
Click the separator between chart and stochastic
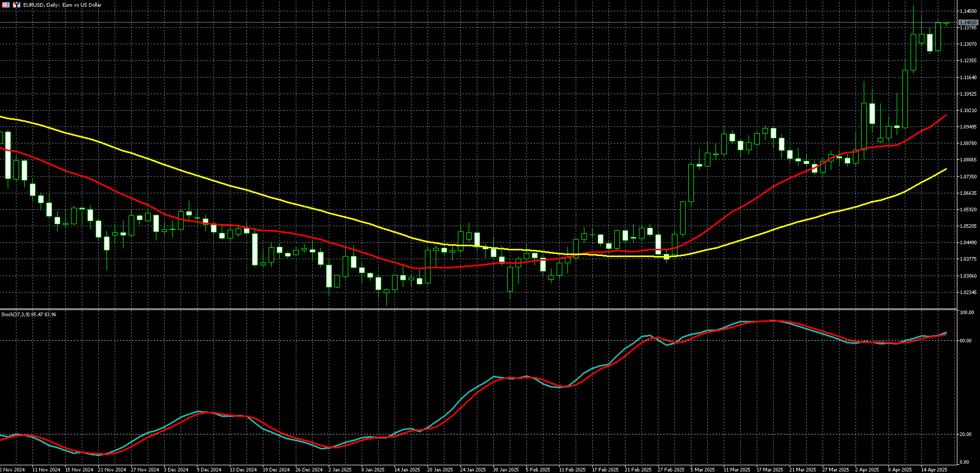478,309
